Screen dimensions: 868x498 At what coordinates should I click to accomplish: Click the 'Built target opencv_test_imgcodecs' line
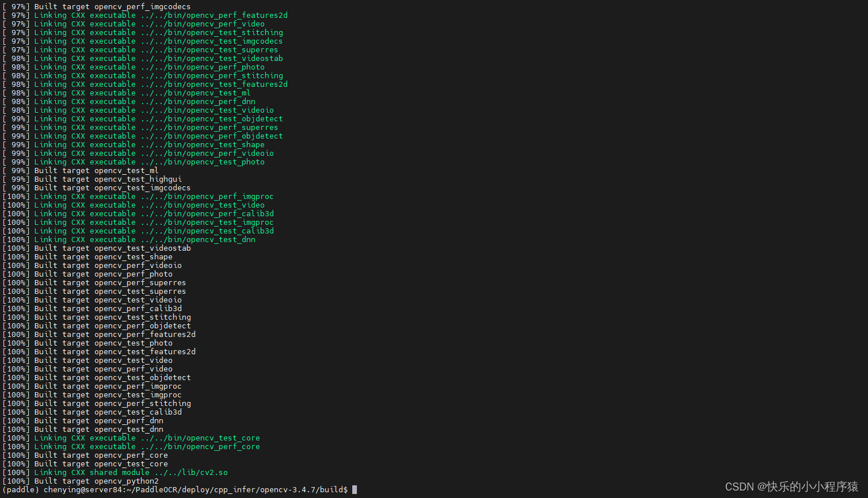(x=97, y=188)
